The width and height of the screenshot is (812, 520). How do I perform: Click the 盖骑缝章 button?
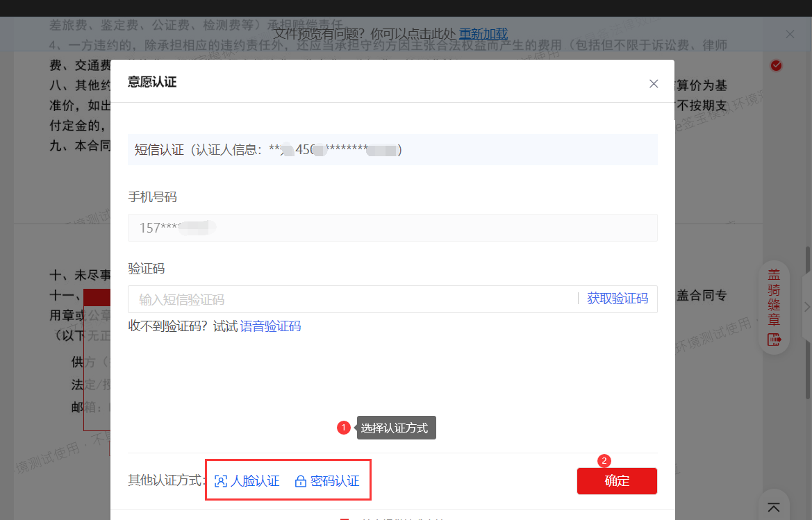point(774,308)
